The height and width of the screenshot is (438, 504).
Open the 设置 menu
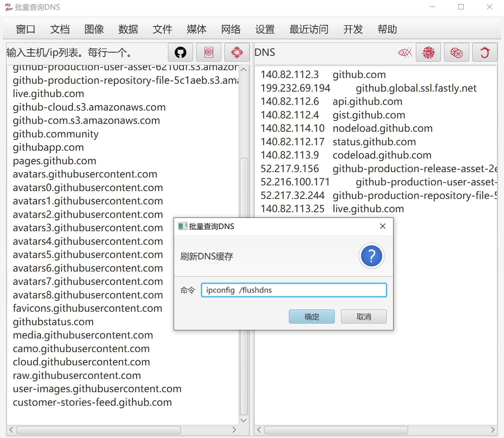[265, 29]
